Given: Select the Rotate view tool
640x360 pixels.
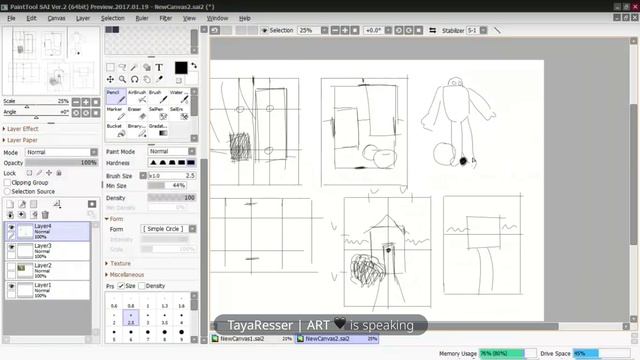Looking at the screenshot, I should coord(134,79).
